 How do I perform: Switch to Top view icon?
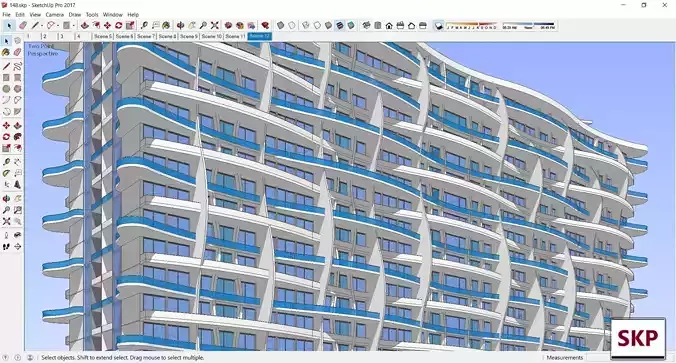[x=378, y=25]
